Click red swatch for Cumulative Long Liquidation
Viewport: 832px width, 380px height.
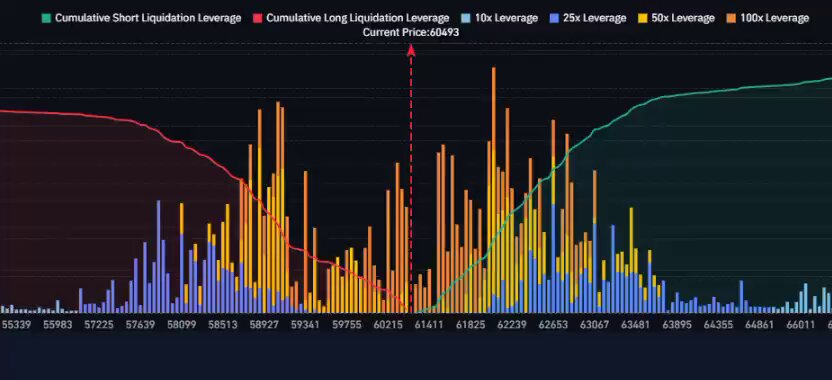pos(257,18)
